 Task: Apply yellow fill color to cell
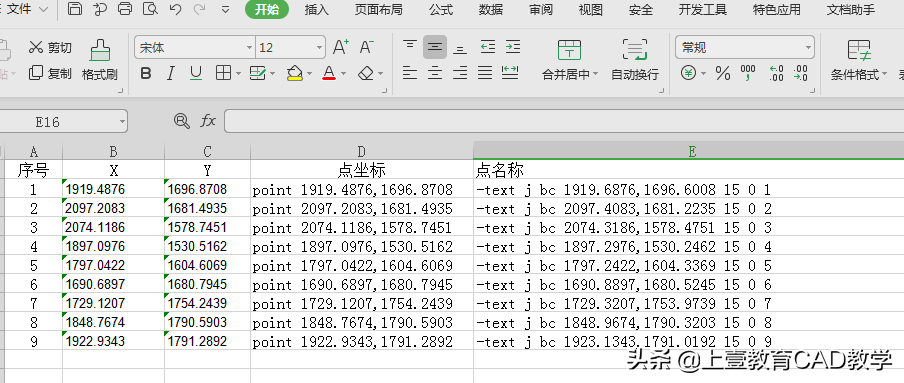(295, 73)
